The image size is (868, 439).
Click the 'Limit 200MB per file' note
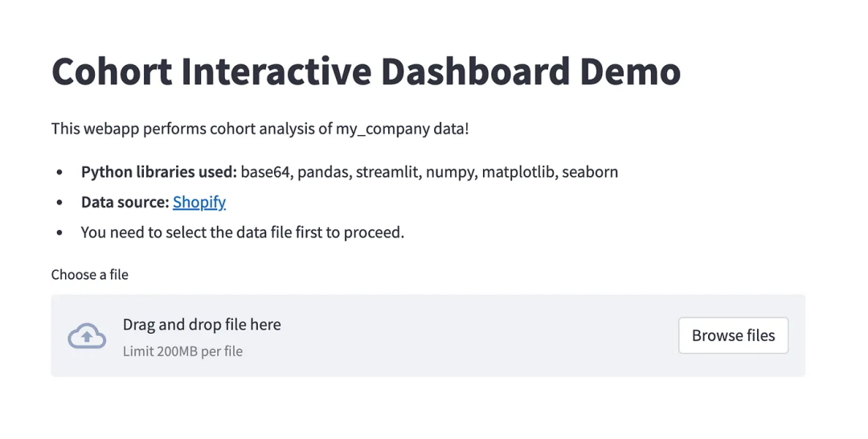pyautogui.click(x=182, y=351)
